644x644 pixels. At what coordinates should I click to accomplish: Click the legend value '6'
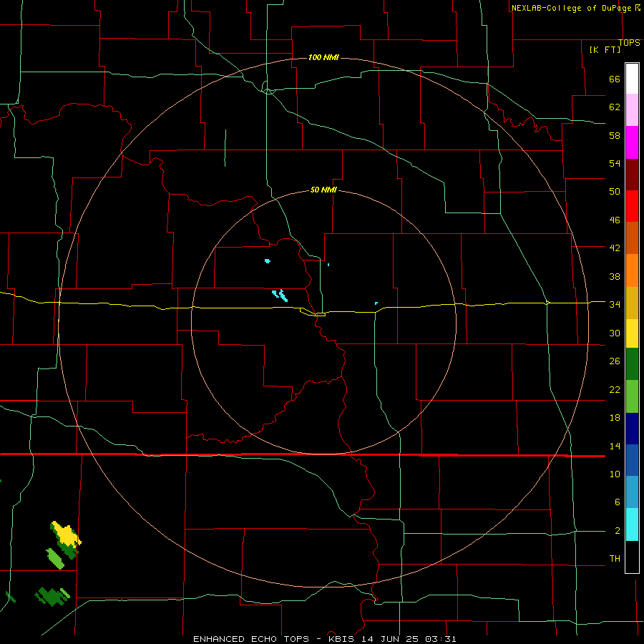point(617,502)
